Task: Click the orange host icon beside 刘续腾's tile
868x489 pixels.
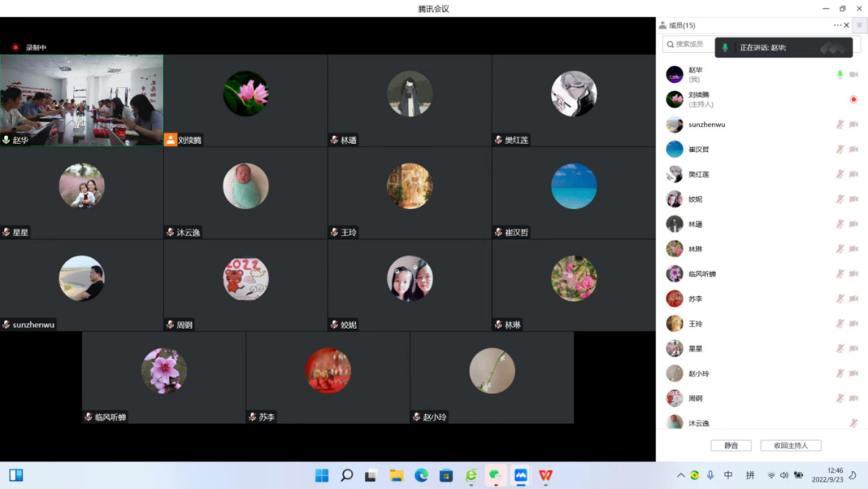Action: (x=170, y=140)
